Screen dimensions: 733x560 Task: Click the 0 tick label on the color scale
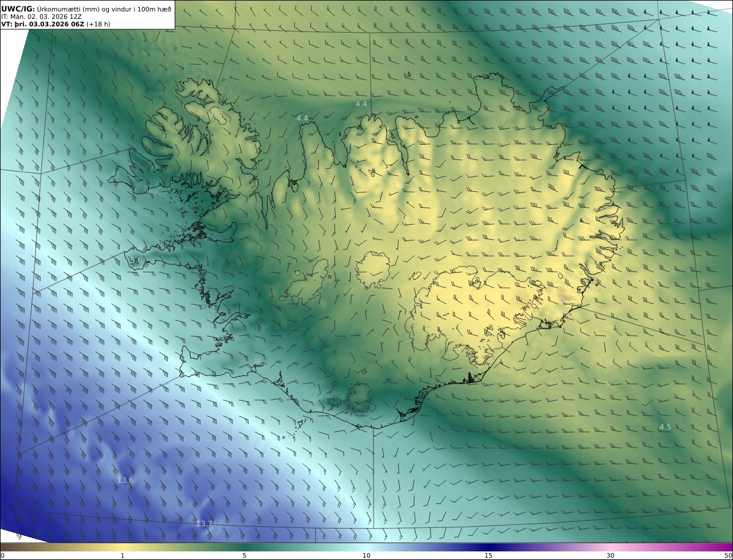(2, 555)
